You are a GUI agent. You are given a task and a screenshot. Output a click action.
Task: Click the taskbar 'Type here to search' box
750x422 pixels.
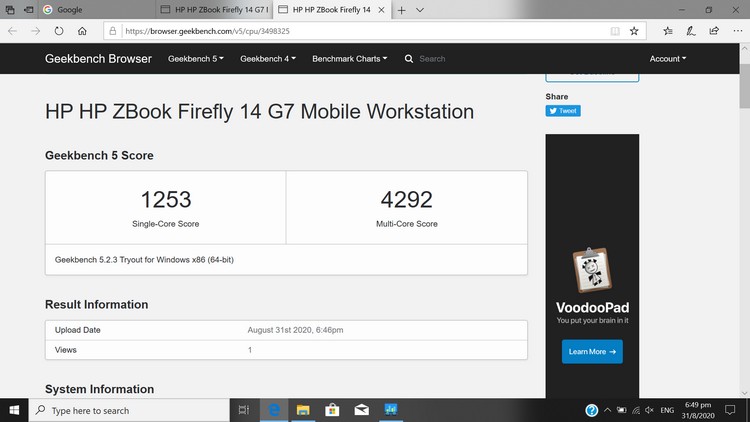click(129, 411)
